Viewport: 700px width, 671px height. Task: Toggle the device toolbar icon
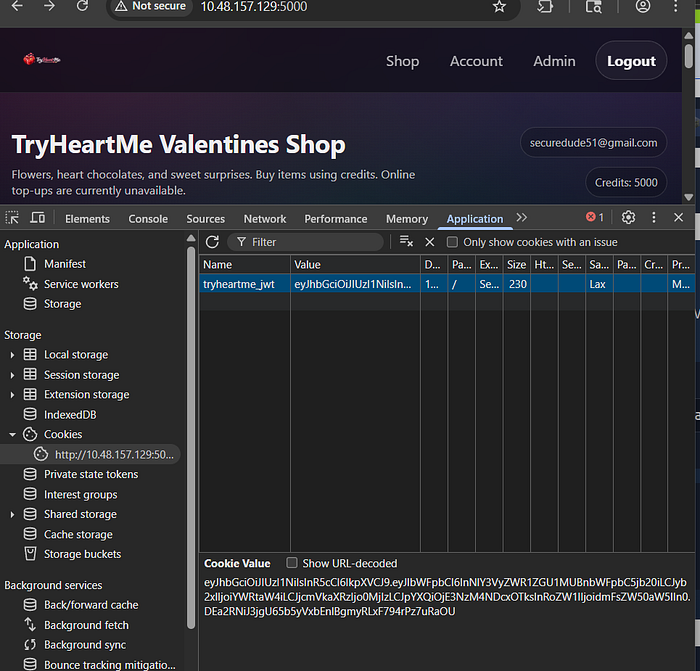click(37, 218)
